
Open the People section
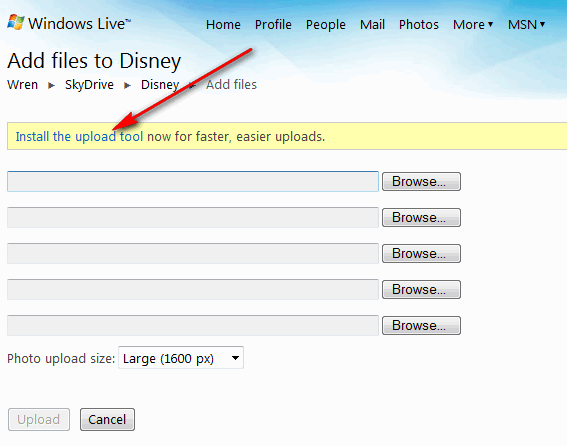(325, 25)
